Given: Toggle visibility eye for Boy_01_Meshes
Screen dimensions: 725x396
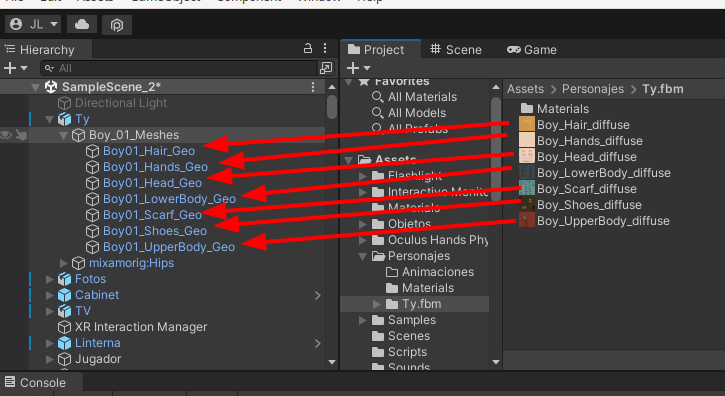Looking at the screenshot, I should 6,135.
